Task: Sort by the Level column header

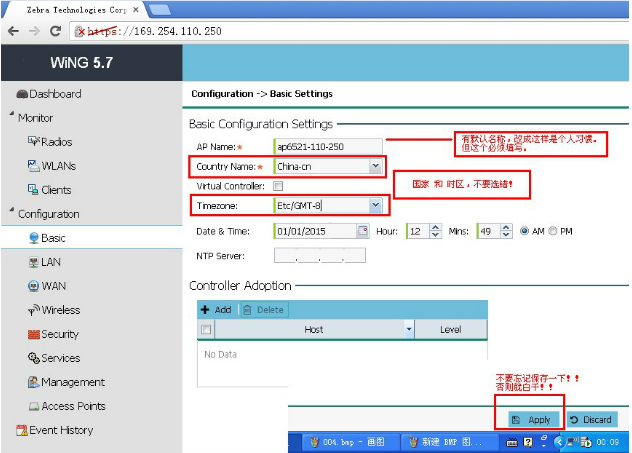Action: (x=451, y=329)
